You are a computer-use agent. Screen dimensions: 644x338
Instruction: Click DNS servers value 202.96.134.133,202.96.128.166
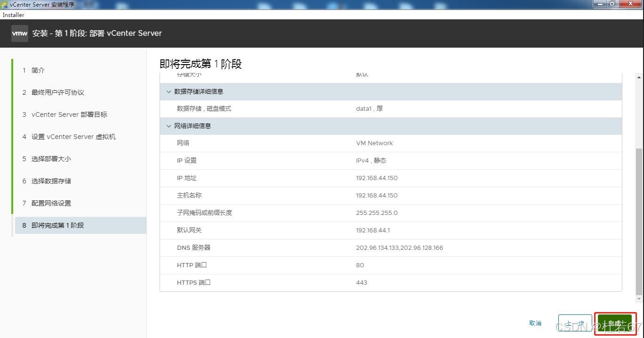(x=399, y=248)
